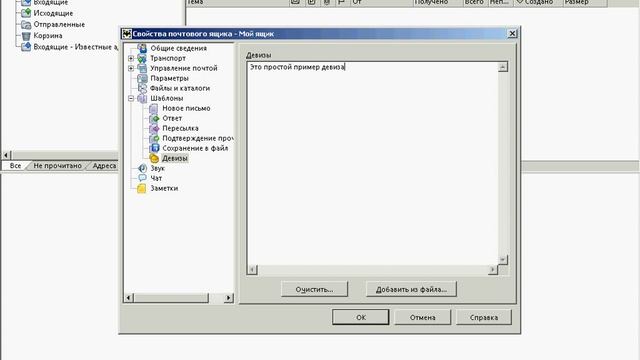Expand the Транспорт tree node
640x360 pixels.
coord(131,58)
